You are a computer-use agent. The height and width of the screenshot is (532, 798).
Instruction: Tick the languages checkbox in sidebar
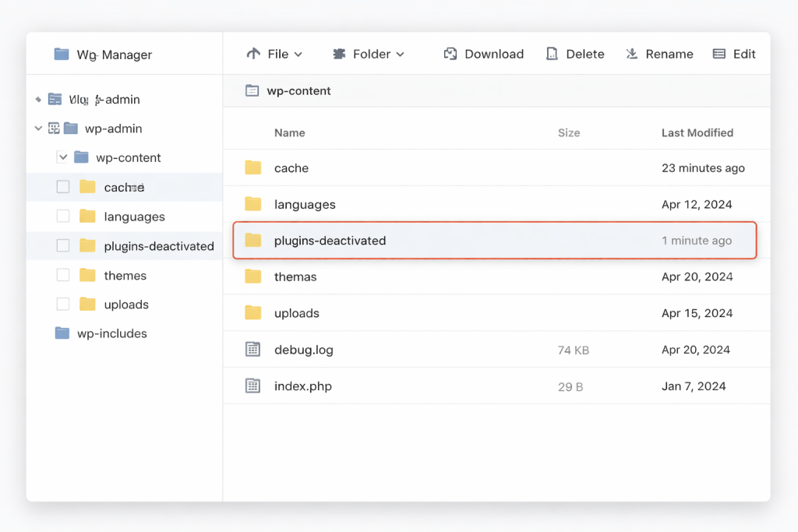click(x=63, y=217)
